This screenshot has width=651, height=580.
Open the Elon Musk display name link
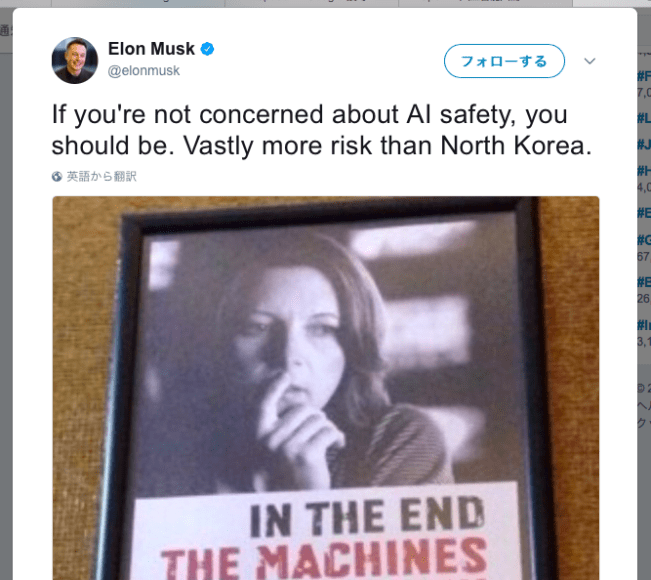tap(151, 49)
